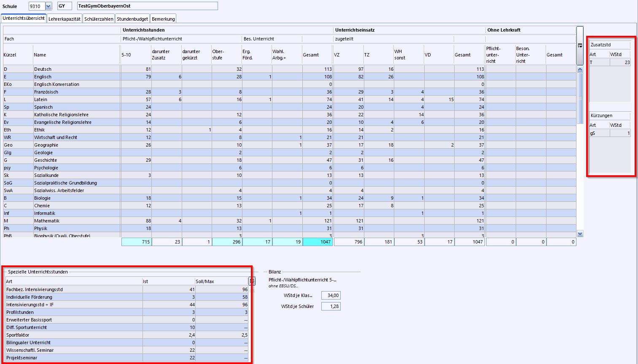The height and width of the screenshot is (364, 638).
Task: Click the darunter Zusatz column header
Action: point(166,55)
